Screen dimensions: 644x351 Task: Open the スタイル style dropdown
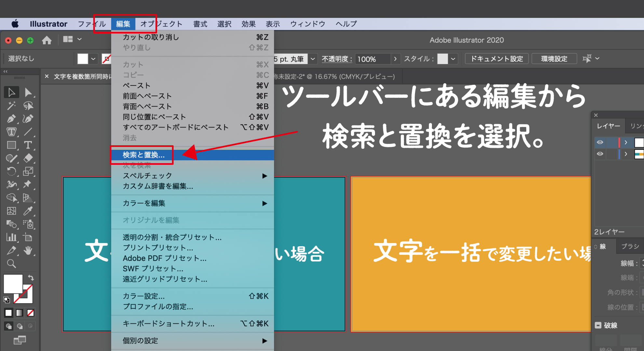(x=453, y=59)
